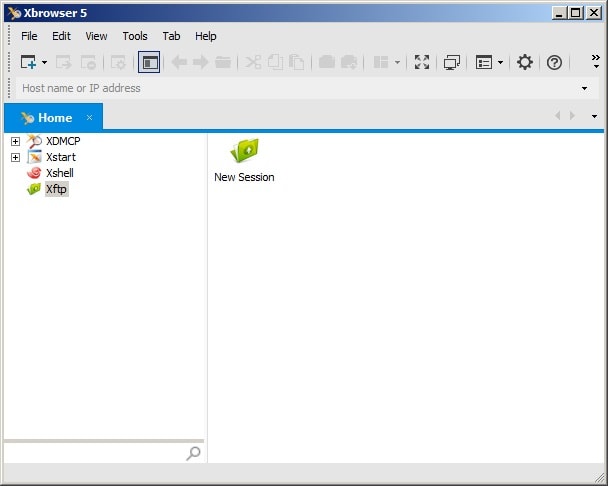Screen dimensions: 608x486
Task: Click the session properties toolbar icon
Action: (118, 62)
